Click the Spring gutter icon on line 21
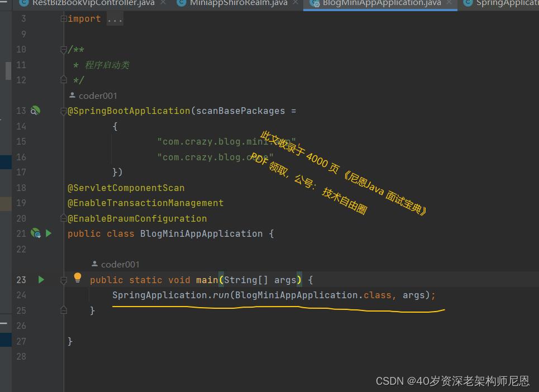This screenshot has height=392, width=539. 36,233
